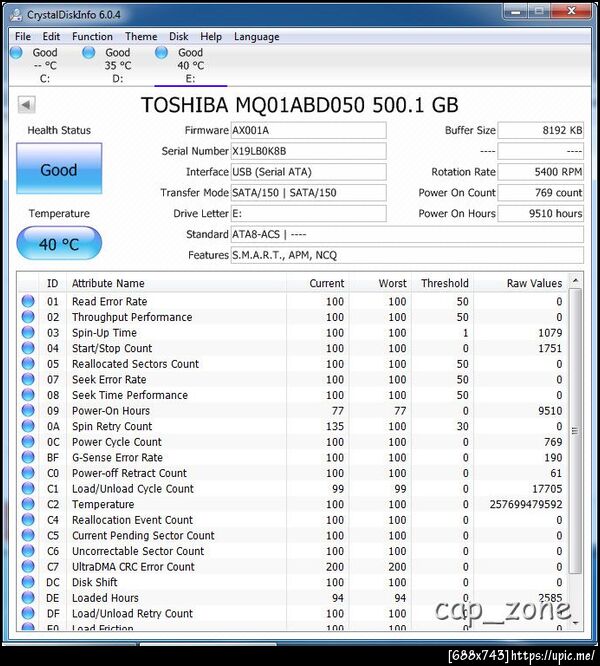This screenshot has width=600, height=666.
Task: Click the Drive Letter field showing E:
Action: (x=308, y=214)
